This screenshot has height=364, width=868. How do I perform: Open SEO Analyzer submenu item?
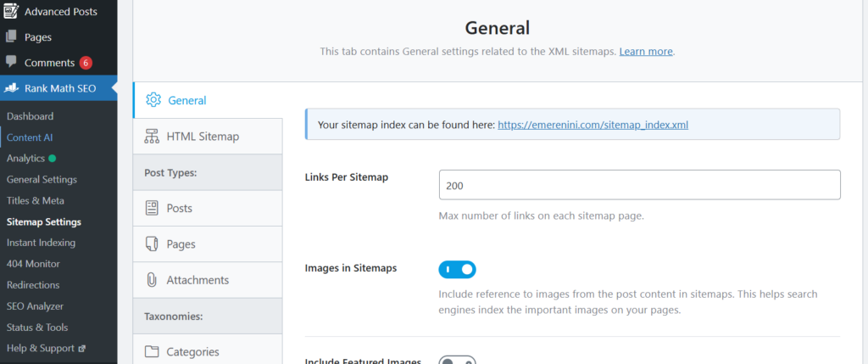35,305
